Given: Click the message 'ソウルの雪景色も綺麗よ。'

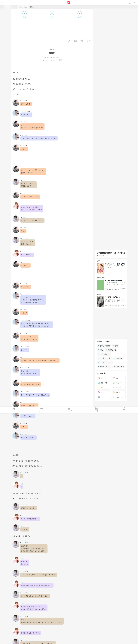Looking at the screenshot, I should [30, 519].
